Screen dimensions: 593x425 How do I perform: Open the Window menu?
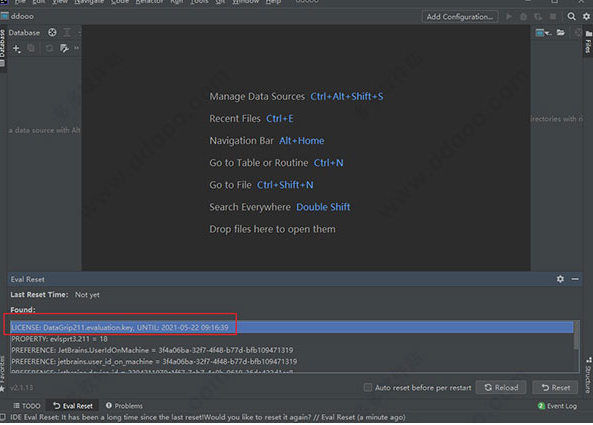coord(245,2)
